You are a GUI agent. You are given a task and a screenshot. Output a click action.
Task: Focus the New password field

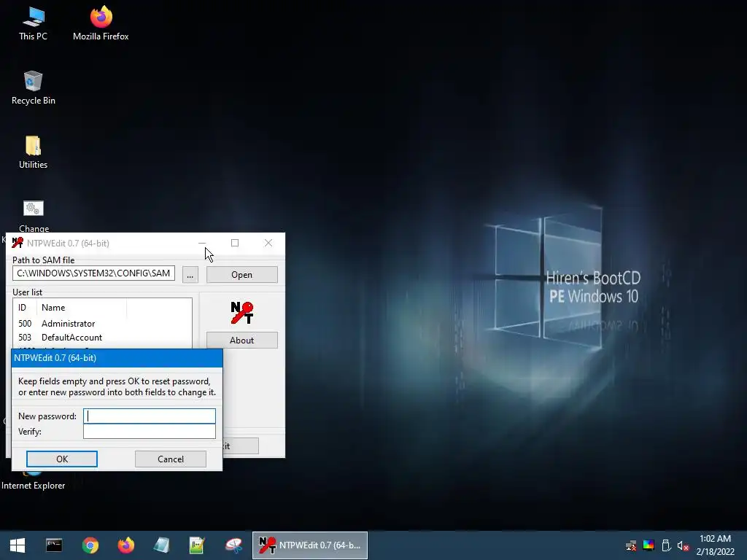point(150,416)
